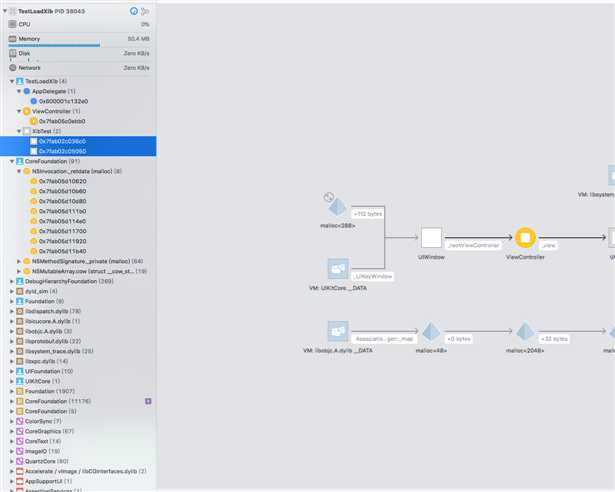
Task: Select the libprotobuf.dylib (22) row
Action: point(78,341)
